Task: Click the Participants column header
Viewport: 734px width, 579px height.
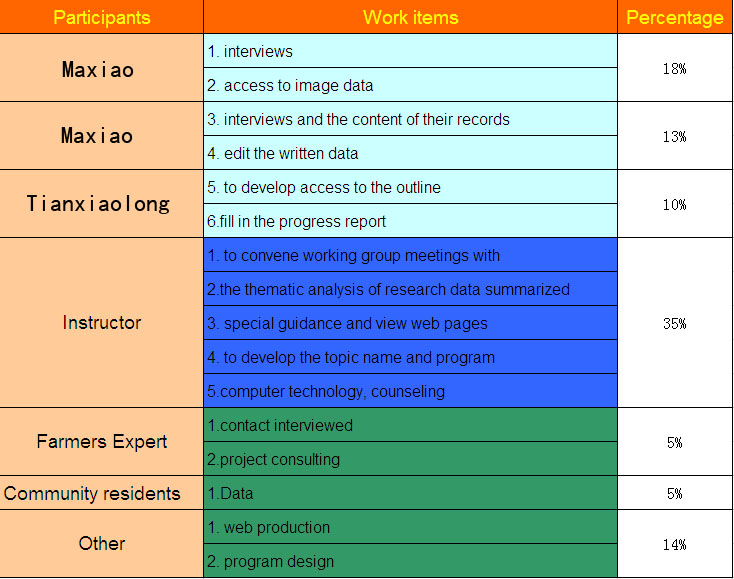Action: click(x=102, y=17)
